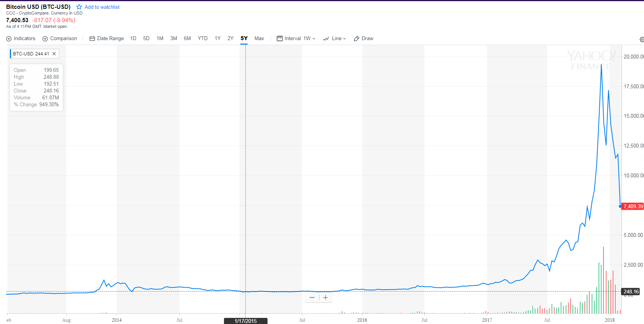Click the Add to watchlist star icon

tap(79, 7)
